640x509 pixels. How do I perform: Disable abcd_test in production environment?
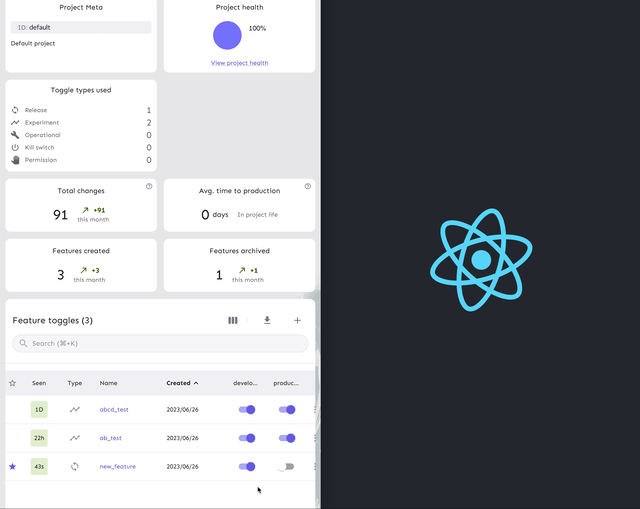pyautogui.click(x=287, y=409)
